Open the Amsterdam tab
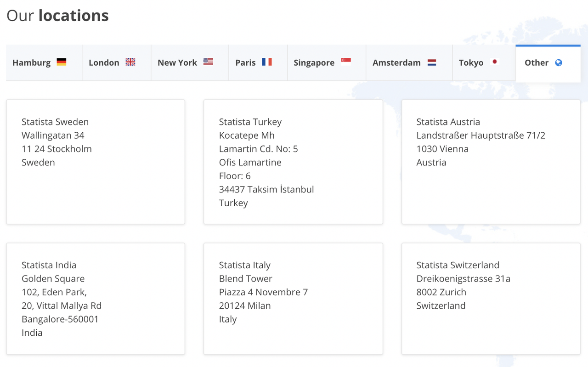588x367 pixels. 409,63
